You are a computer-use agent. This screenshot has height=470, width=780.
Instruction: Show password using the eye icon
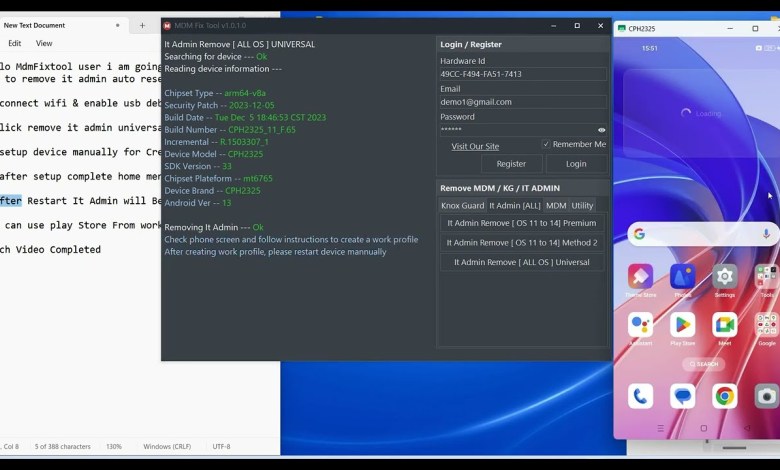[x=601, y=130]
